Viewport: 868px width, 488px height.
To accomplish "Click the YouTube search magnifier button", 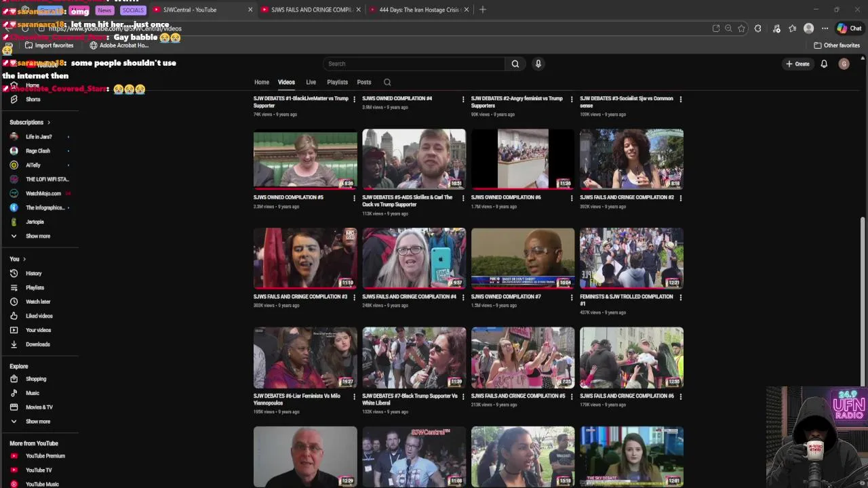I will click(515, 64).
